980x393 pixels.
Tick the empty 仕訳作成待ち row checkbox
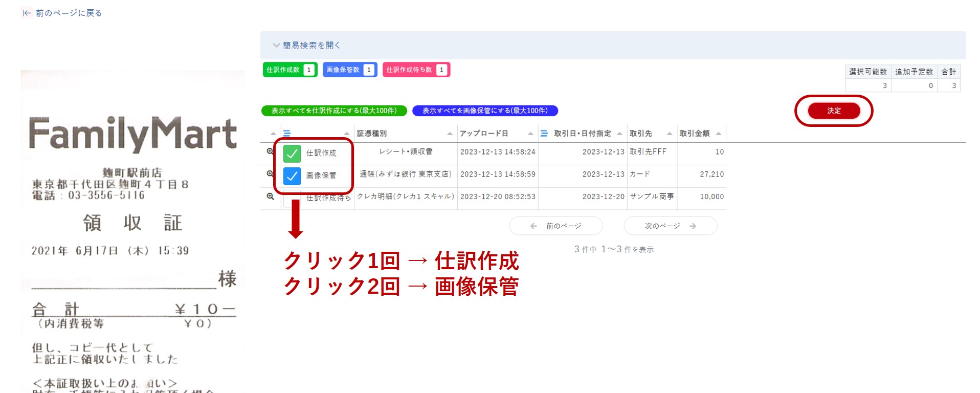click(x=292, y=198)
